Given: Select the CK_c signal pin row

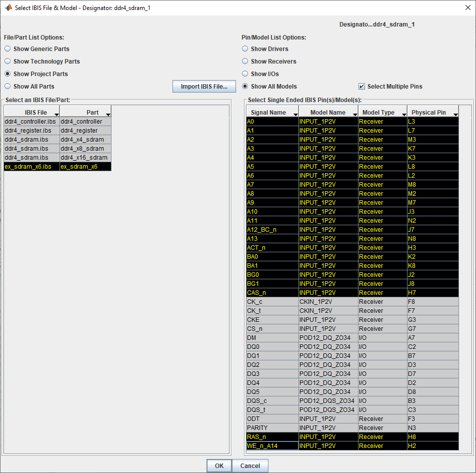Looking at the screenshot, I should tap(352, 301).
